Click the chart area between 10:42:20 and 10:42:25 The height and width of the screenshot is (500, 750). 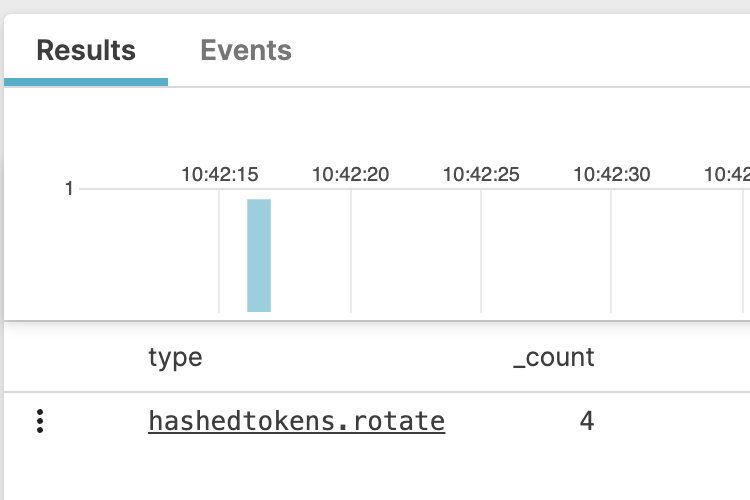tap(416, 256)
